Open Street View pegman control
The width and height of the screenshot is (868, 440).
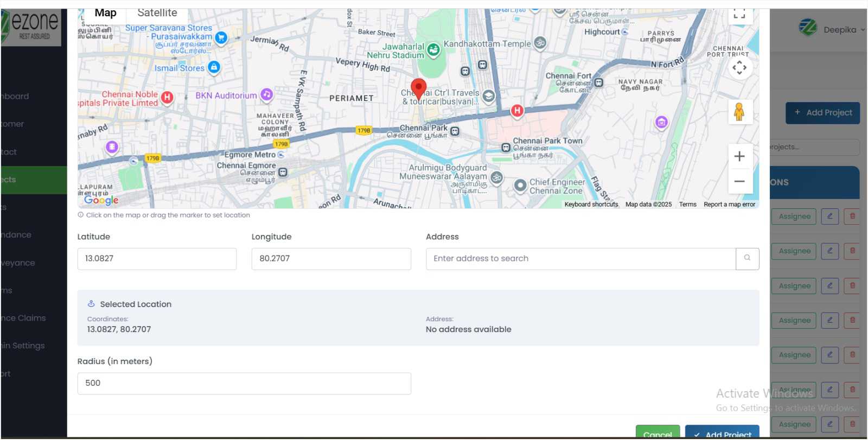(x=739, y=112)
